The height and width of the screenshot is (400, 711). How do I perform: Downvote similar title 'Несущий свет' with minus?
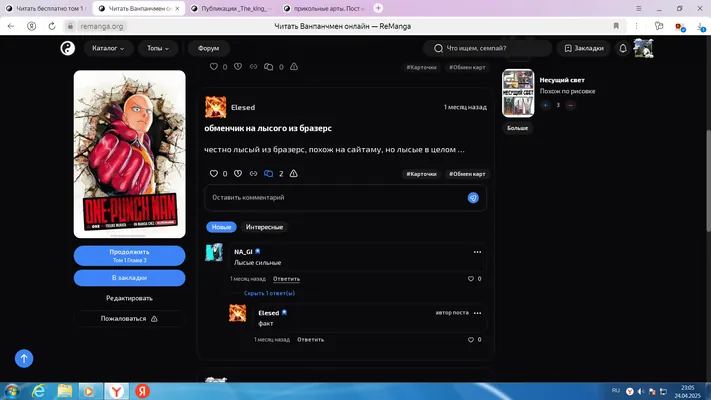pyautogui.click(x=570, y=105)
